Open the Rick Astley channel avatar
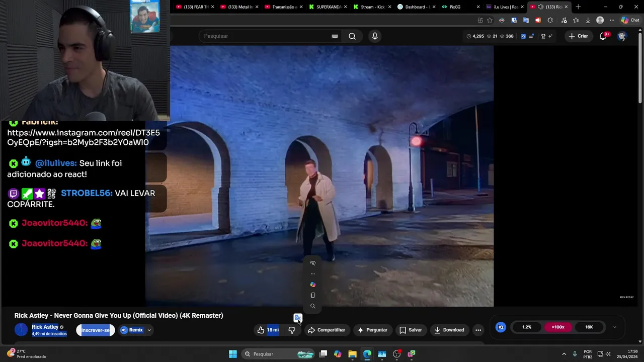This screenshot has height=362, width=644. click(21, 330)
